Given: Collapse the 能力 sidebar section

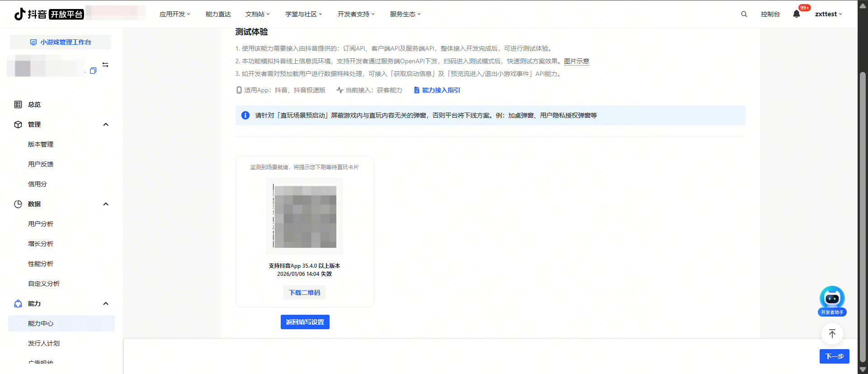Looking at the screenshot, I should (x=106, y=303).
